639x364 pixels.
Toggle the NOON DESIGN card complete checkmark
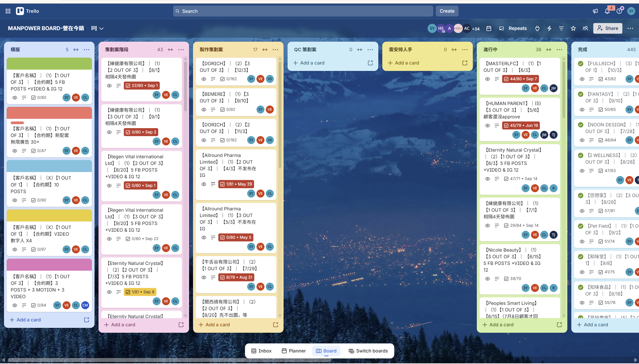click(581, 125)
